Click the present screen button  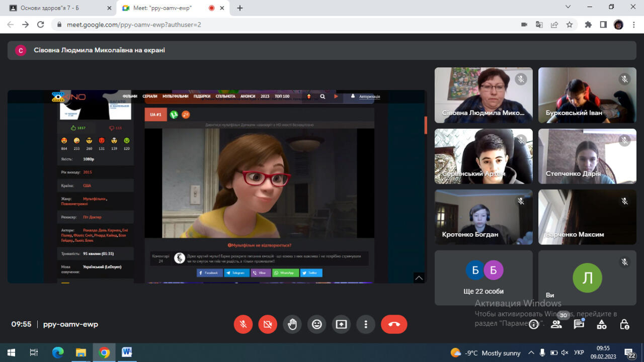point(342,324)
